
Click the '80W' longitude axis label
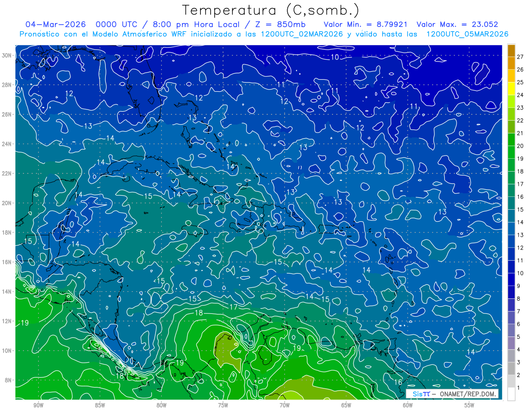[x=161, y=405]
